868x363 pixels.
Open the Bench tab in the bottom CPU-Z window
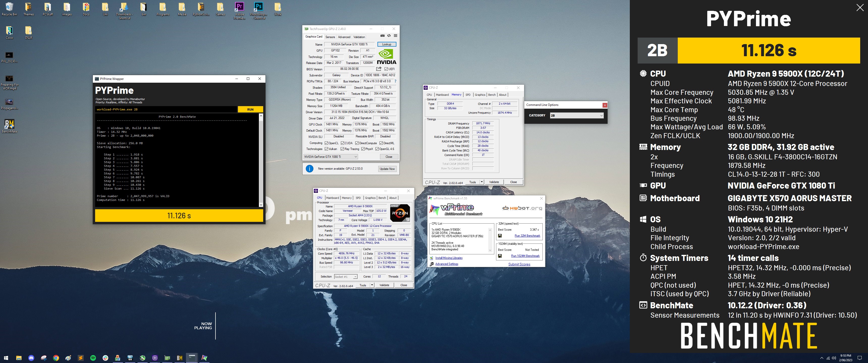pyautogui.click(x=382, y=198)
